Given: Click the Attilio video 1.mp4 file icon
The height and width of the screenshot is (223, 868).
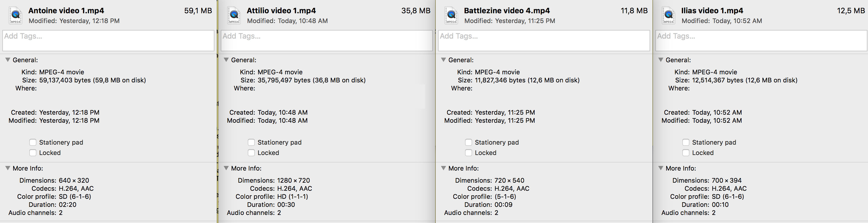Looking at the screenshot, I should 233,15.
